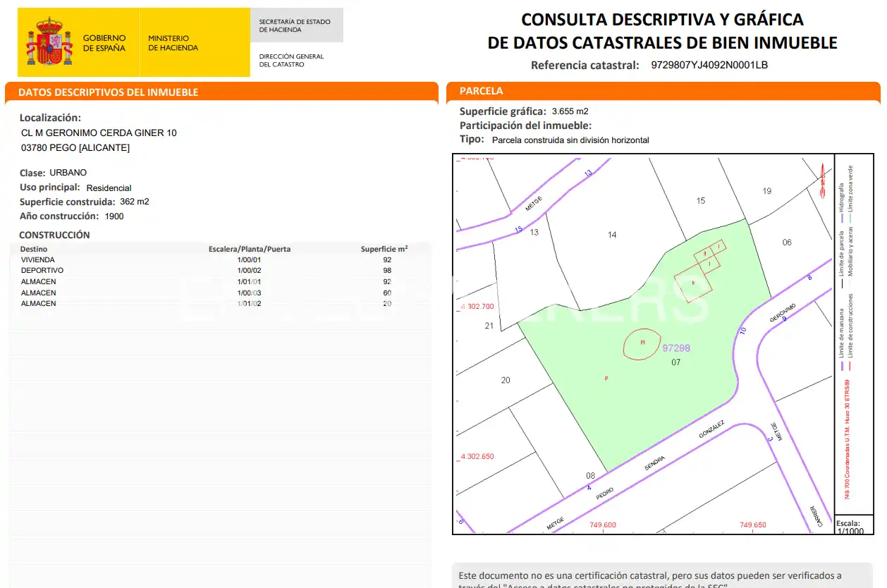Click blue street number '10' near parcel
The image size is (887, 588).
(742, 331)
